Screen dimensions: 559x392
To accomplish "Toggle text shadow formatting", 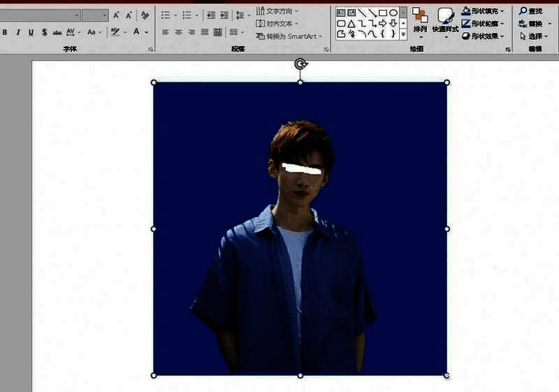I will [x=44, y=32].
